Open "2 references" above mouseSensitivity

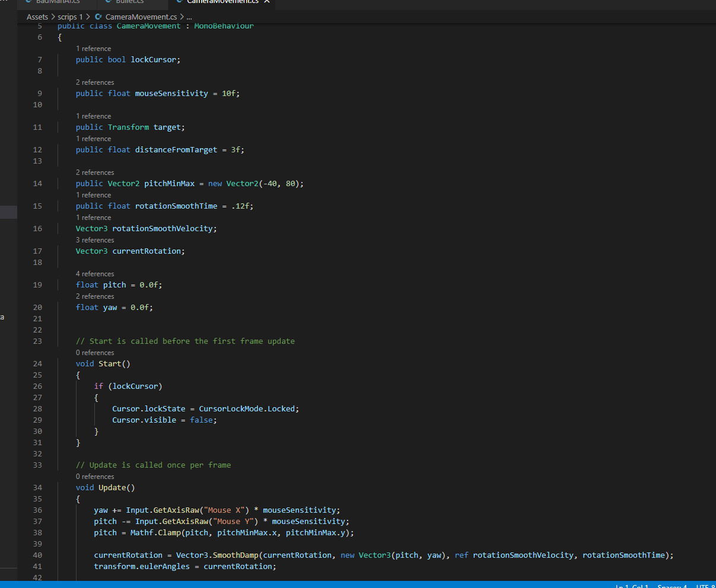coord(95,82)
